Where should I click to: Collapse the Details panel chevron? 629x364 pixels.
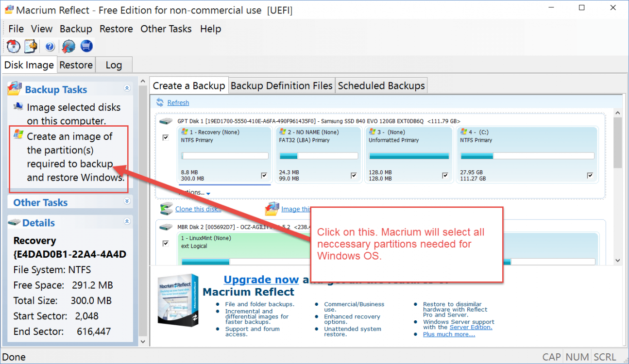coord(127,222)
